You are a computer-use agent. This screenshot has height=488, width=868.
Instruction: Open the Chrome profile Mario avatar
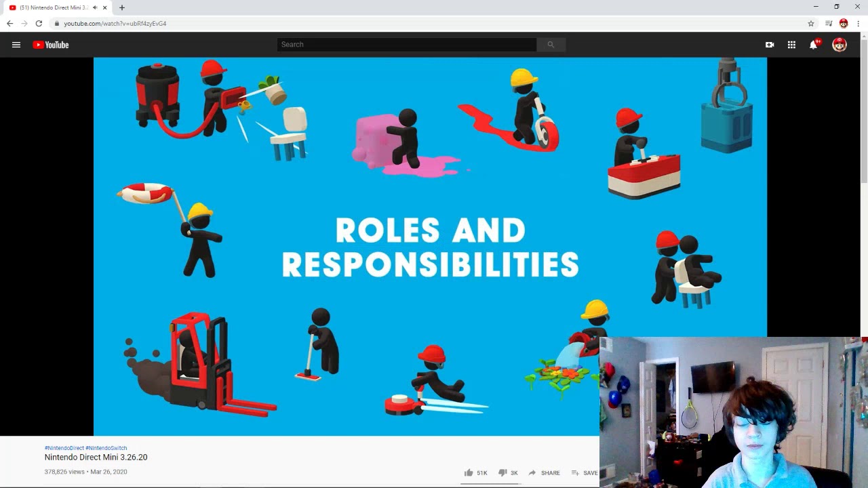click(844, 23)
